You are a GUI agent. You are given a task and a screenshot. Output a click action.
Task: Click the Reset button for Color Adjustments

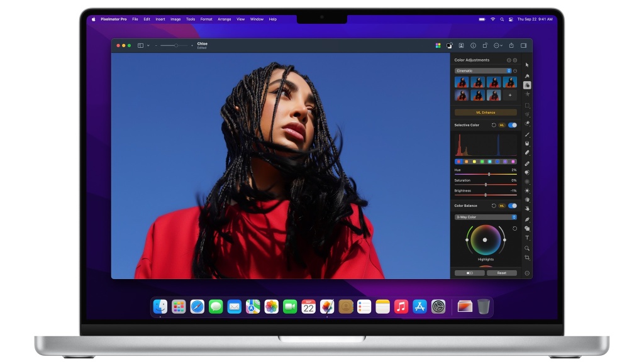pos(501,273)
